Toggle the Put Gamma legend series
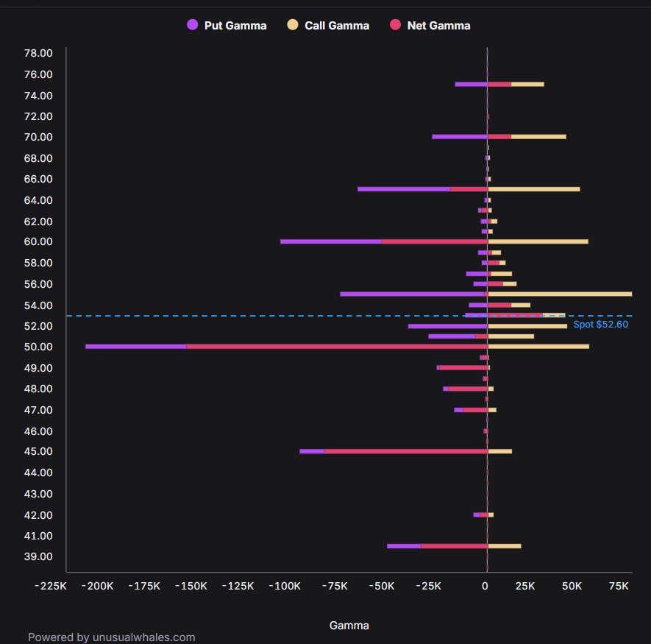The width and height of the screenshot is (651, 644). tap(227, 25)
